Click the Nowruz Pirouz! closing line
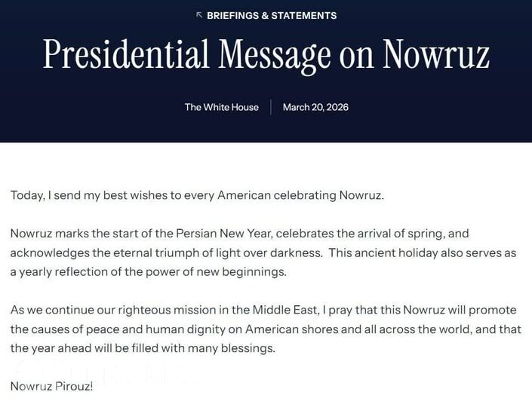 [51, 387]
